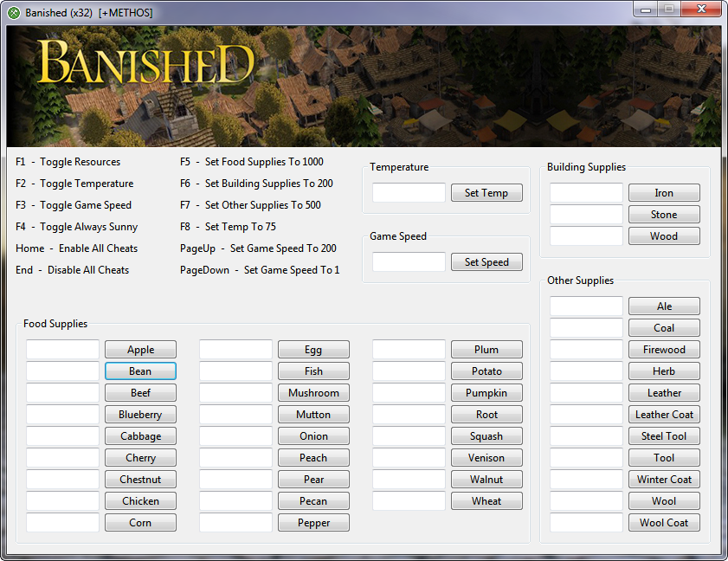Focus the input field next to Ale
The height and width of the screenshot is (561, 728).
tap(586, 306)
